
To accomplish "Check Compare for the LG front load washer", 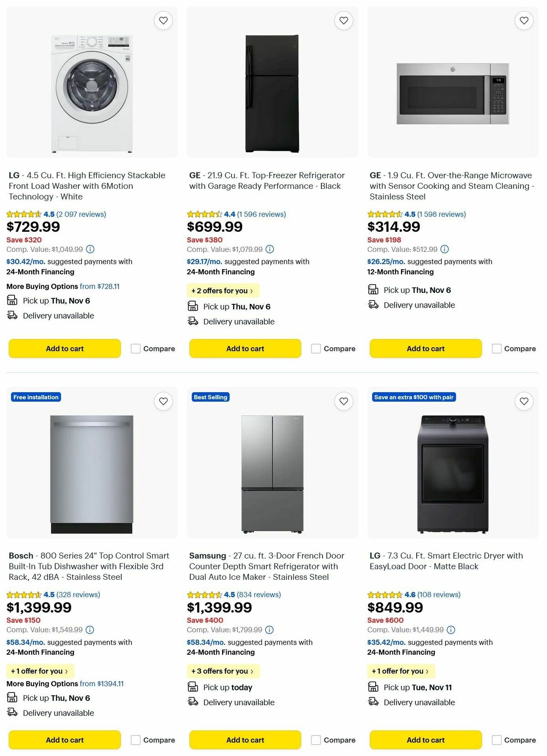I will [135, 348].
